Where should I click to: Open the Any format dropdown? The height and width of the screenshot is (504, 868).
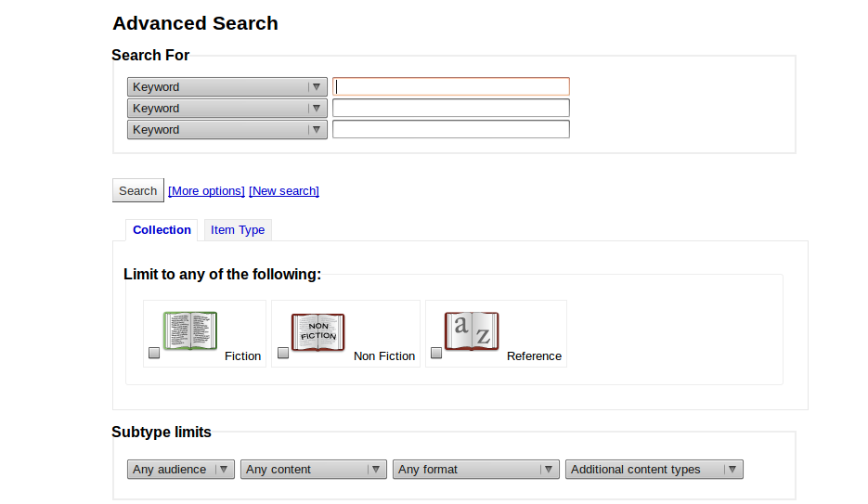tap(475, 470)
